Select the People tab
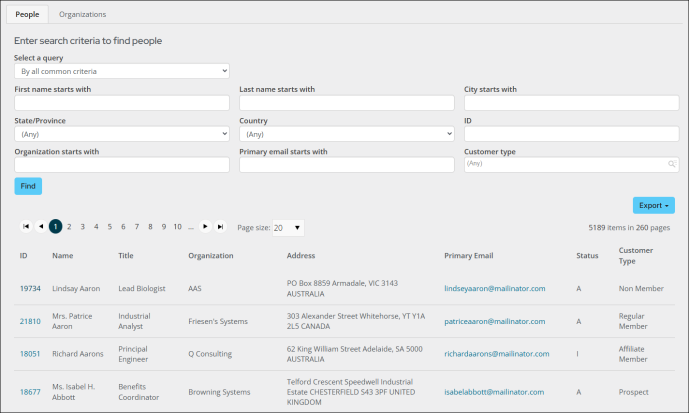689x413 pixels. tap(28, 14)
